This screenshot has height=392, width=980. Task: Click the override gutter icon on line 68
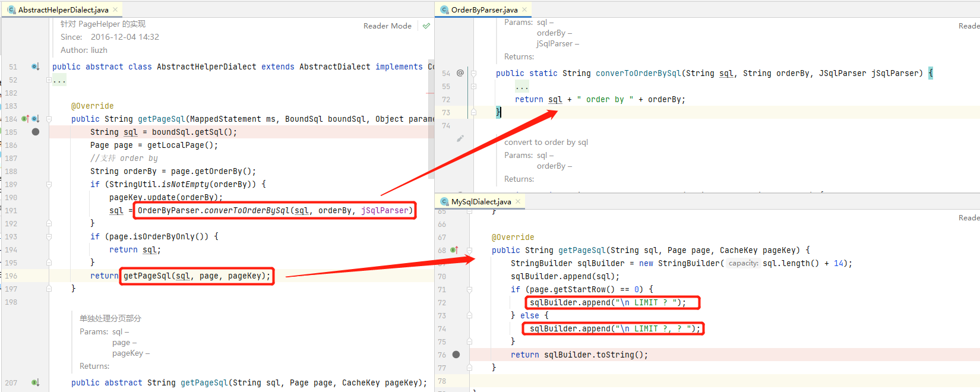tap(454, 250)
